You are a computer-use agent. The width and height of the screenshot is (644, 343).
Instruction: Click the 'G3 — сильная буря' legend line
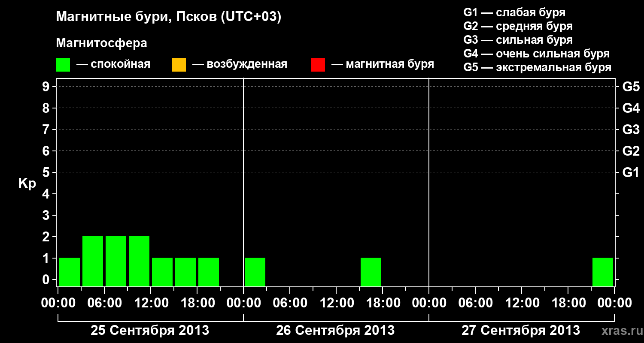pos(518,40)
